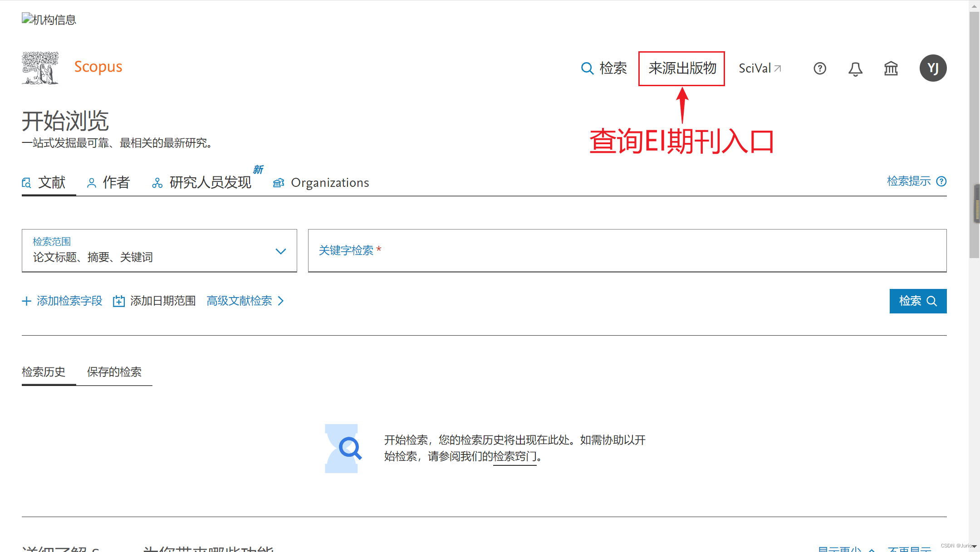Open notifications bell icon
The width and height of the screenshot is (980, 552).
[855, 69]
